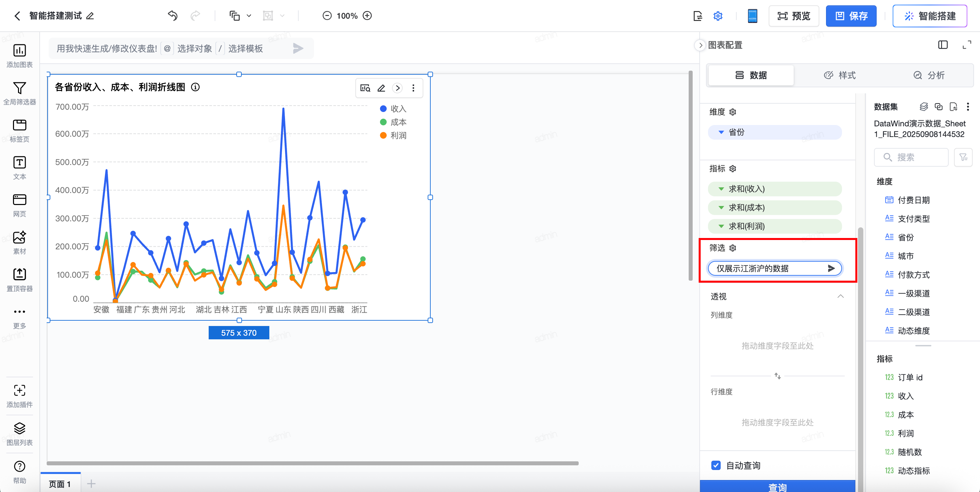Screen dimensions: 980x492
Task: Open the 省份 dimension dropdown arrow
Action: [x=721, y=132]
